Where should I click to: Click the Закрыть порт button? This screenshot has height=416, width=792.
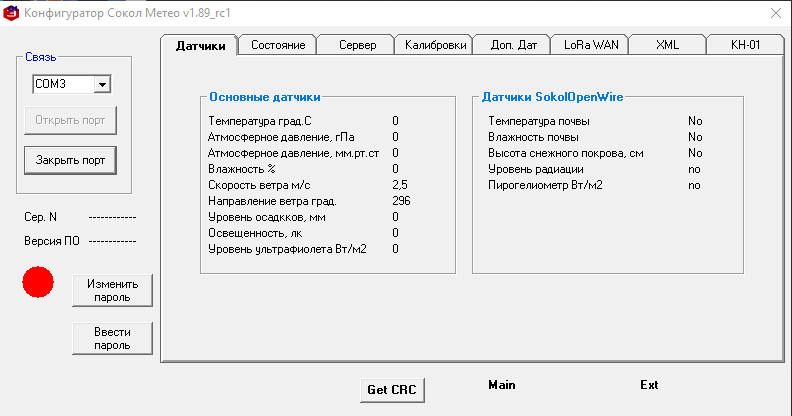(70, 161)
